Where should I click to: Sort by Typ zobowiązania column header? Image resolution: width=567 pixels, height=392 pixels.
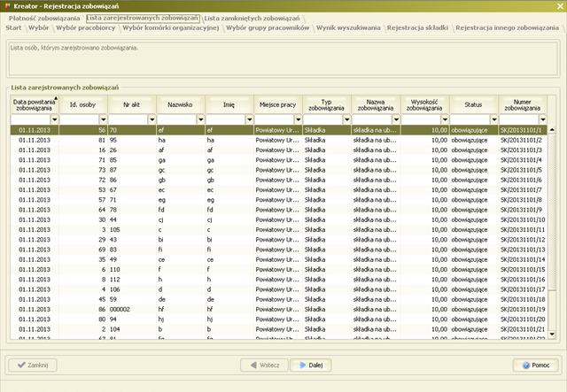327,104
